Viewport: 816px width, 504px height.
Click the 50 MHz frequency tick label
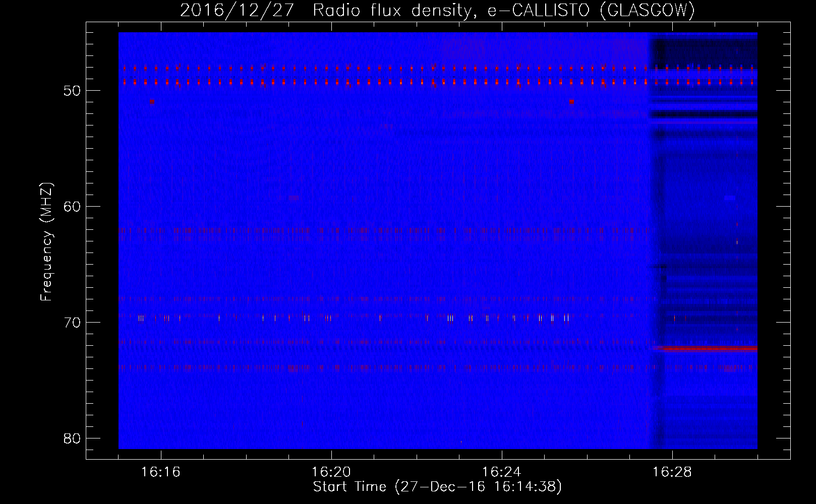72,91
